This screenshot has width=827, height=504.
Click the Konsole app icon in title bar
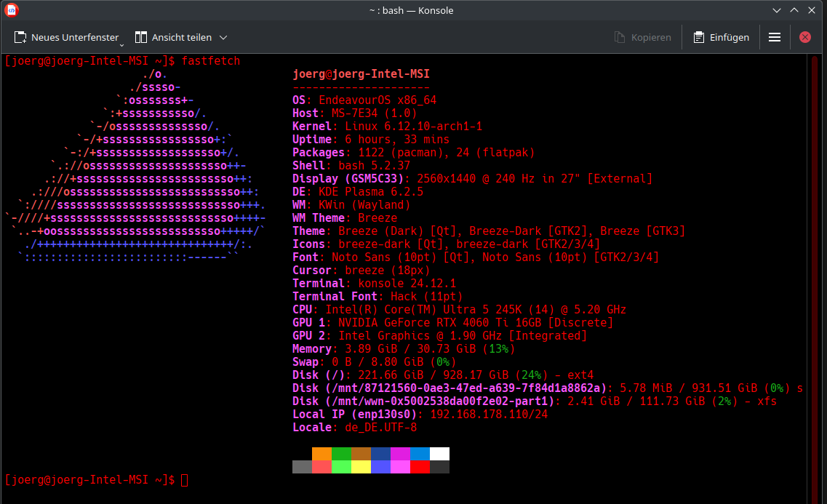12,10
